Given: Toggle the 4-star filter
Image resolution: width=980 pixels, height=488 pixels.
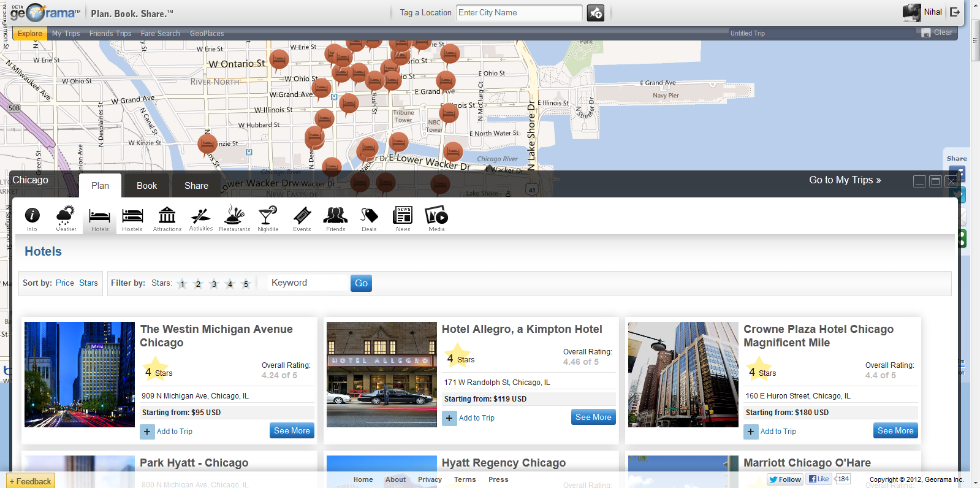Looking at the screenshot, I should coord(230,284).
